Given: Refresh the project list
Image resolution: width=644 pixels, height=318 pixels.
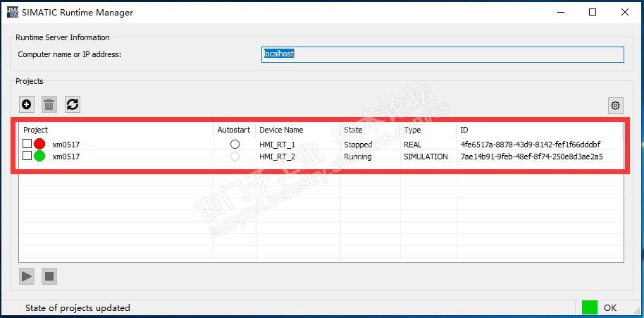Looking at the screenshot, I should [73, 105].
